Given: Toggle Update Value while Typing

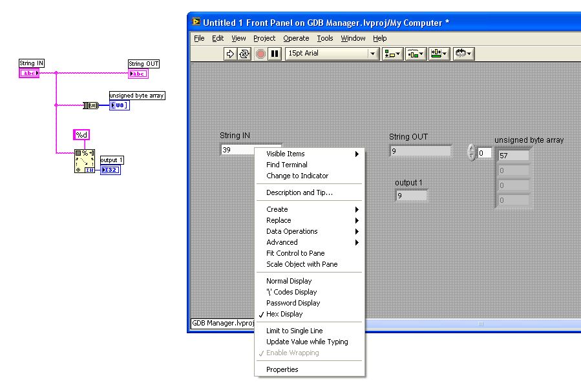Looking at the screenshot, I should click(310, 342).
